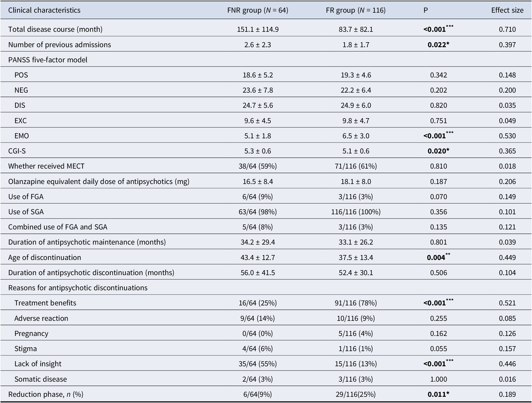Click the Clinical characteristics column header
Viewport: 532px width, 403px height.
click(x=44, y=10)
